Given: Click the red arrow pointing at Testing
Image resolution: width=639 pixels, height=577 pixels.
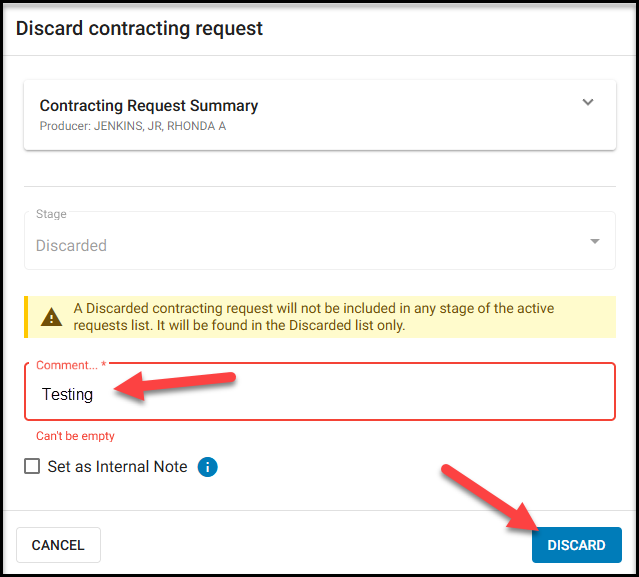Looking at the screenshot, I should point(175,385).
